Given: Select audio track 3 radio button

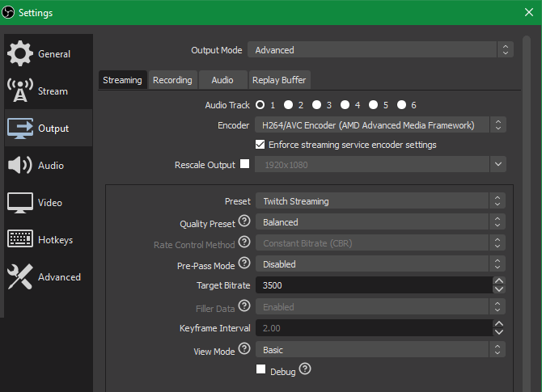Looking at the screenshot, I should click(x=317, y=105).
